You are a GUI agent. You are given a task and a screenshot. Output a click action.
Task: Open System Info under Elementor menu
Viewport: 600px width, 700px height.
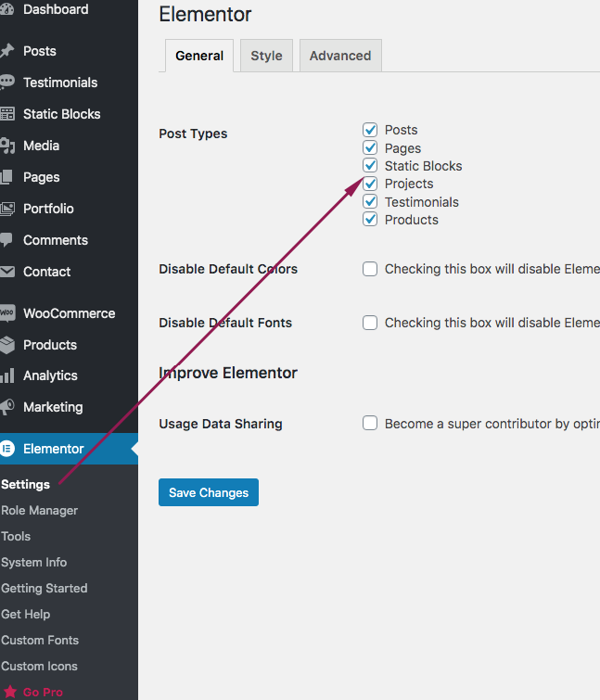(x=34, y=562)
